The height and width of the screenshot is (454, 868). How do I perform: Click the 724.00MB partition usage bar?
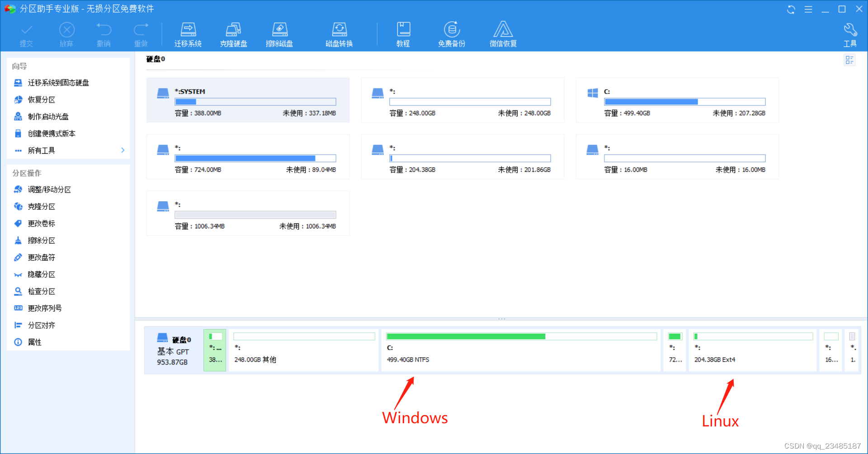pyautogui.click(x=255, y=158)
